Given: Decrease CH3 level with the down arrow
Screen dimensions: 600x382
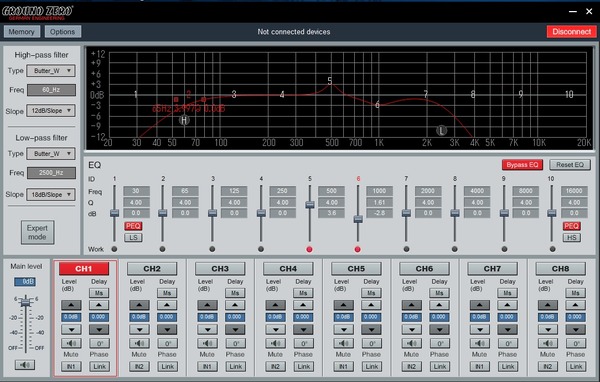Looking at the screenshot, I should click(x=207, y=329).
